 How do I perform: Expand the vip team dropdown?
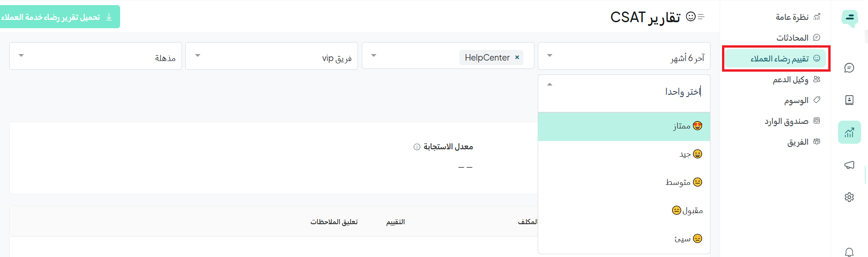click(x=272, y=56)
